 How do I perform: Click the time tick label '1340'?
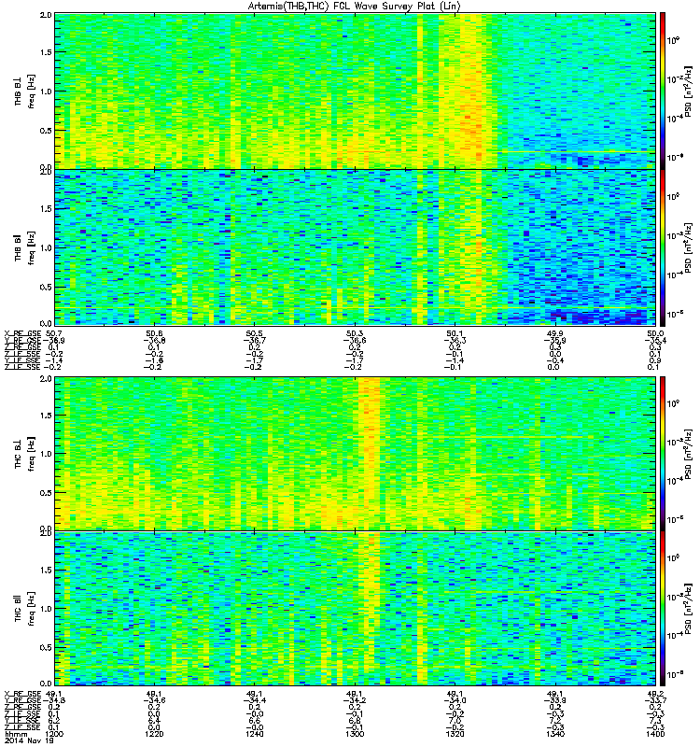point(554,734)
